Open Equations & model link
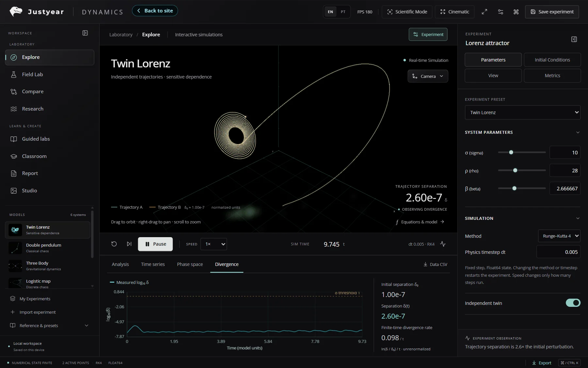 (x=420, y=222)
